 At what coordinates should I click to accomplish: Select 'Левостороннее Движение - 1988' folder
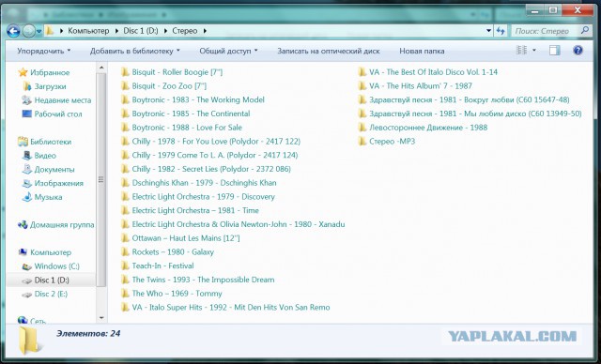[423, 127]
